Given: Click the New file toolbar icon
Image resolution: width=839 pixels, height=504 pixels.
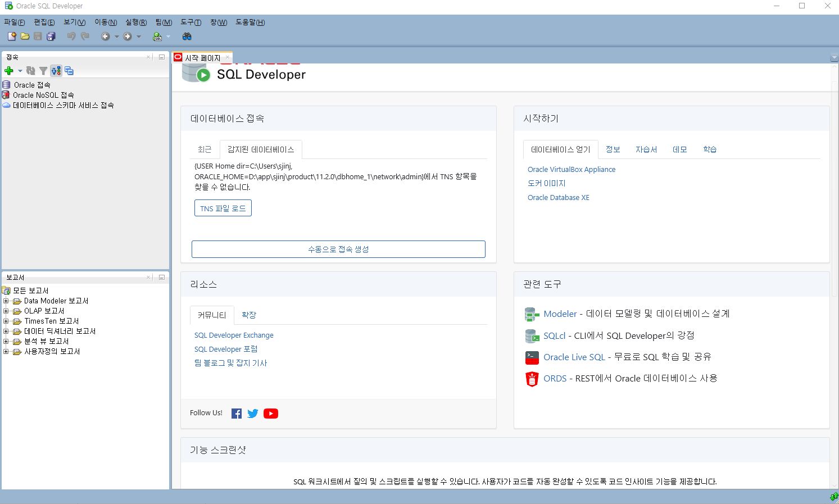Looking at the screenshot, I should coord(11,37).
